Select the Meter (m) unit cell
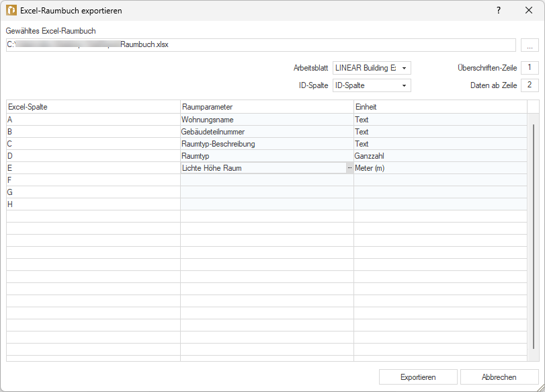Image resolution: width=545 pixels, height=392 pixels. (x=440, y=168)
